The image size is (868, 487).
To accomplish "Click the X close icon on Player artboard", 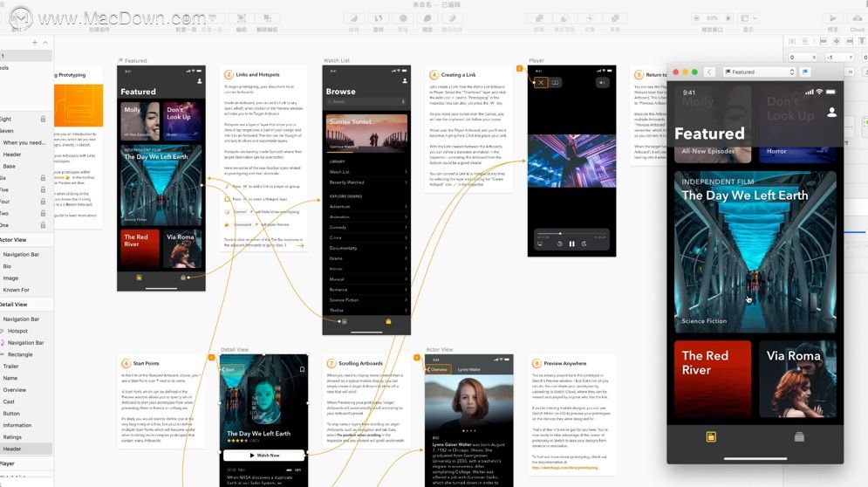I will click(541, 83).
